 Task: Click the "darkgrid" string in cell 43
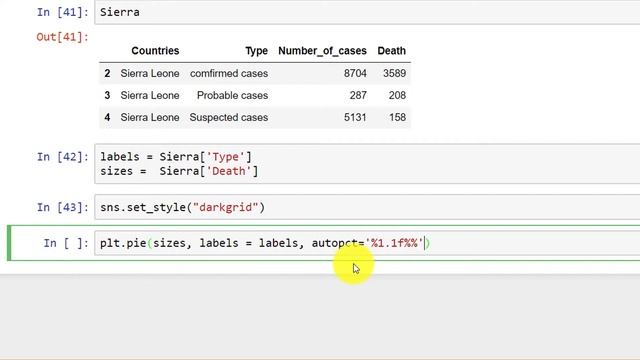coord(226,207)
